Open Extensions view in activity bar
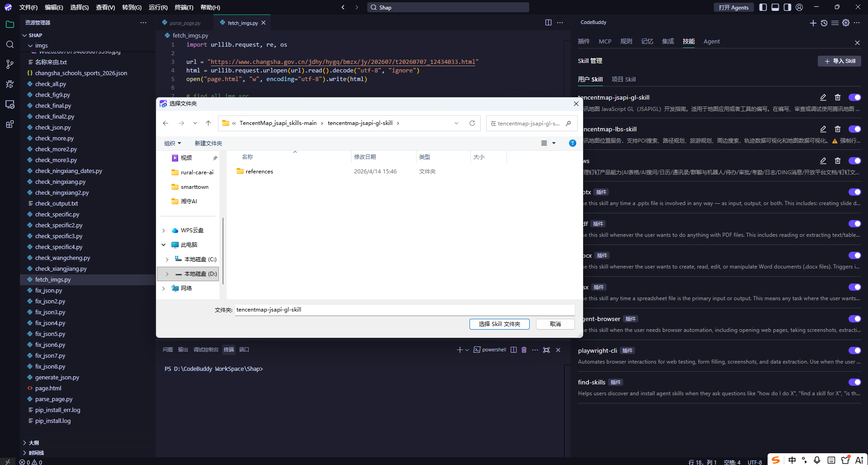The height and width of the screenshot is (465, 868). coord(10,124)
